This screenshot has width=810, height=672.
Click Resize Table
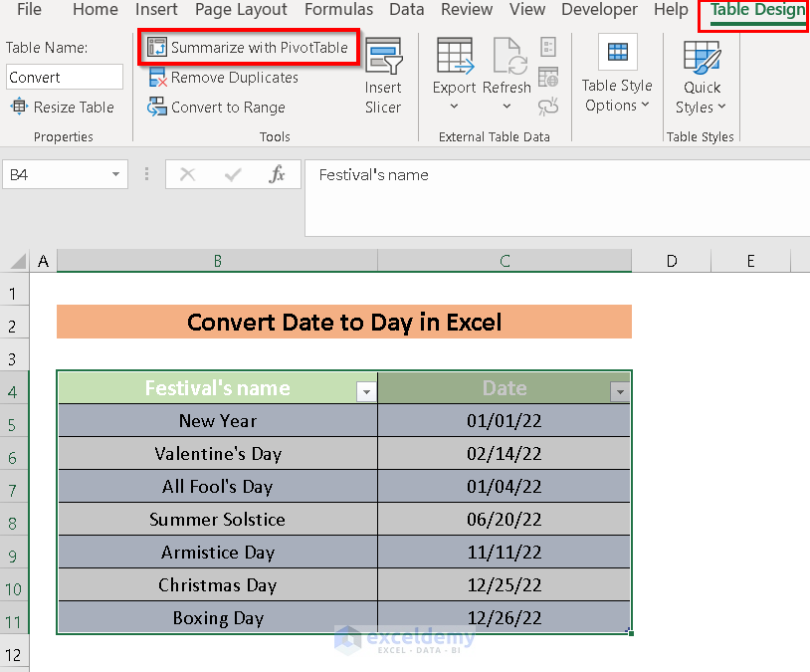62,108
